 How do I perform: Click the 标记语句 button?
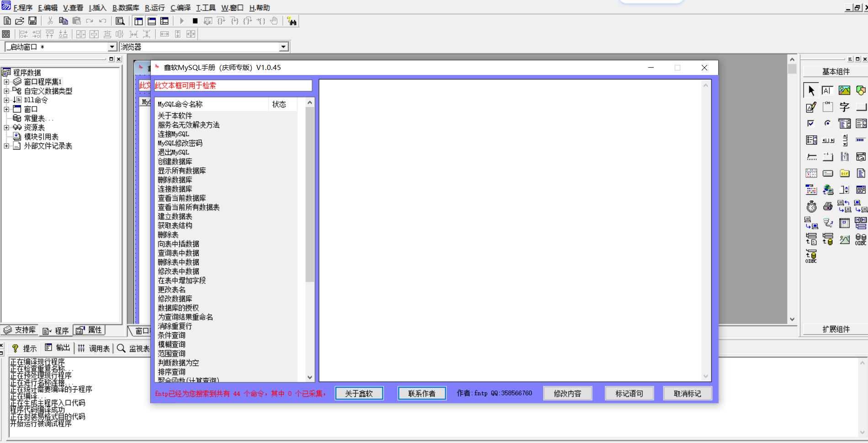coord(629,393)
